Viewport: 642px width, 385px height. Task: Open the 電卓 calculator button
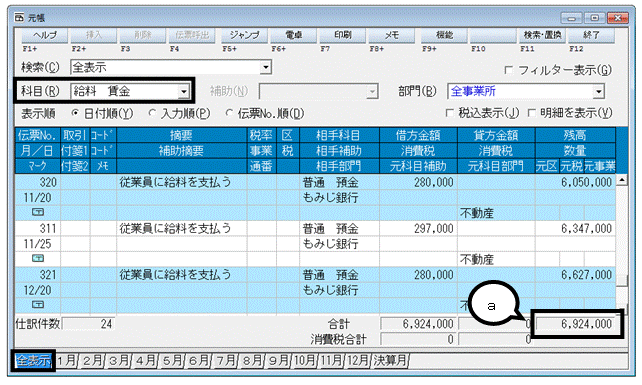293,36
